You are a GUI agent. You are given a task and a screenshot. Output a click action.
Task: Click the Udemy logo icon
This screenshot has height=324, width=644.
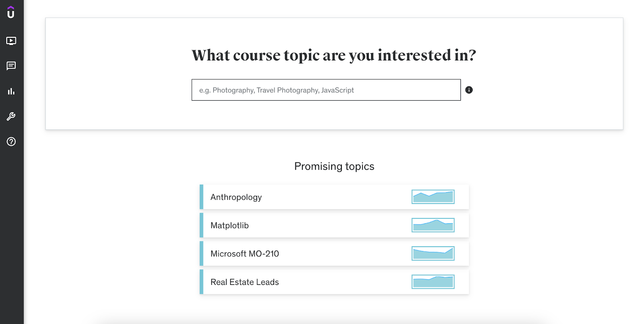[x=11, y=12]
